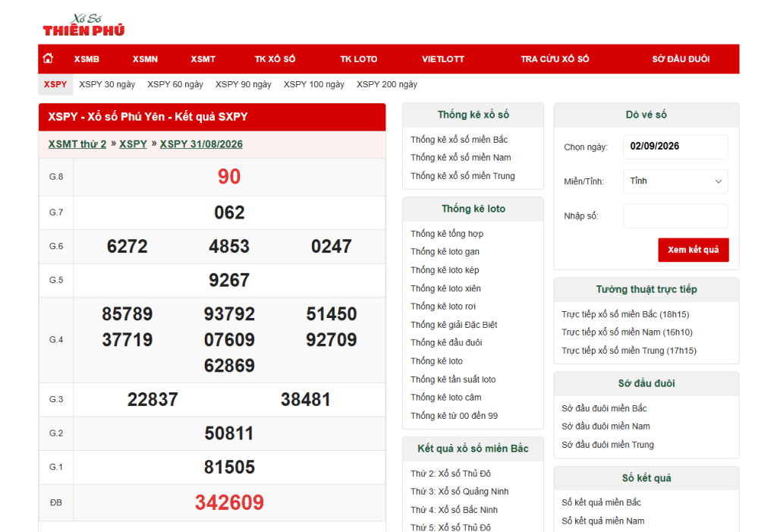Open Thống kê xổ số miền Bắc

click(x=459, y=140)
